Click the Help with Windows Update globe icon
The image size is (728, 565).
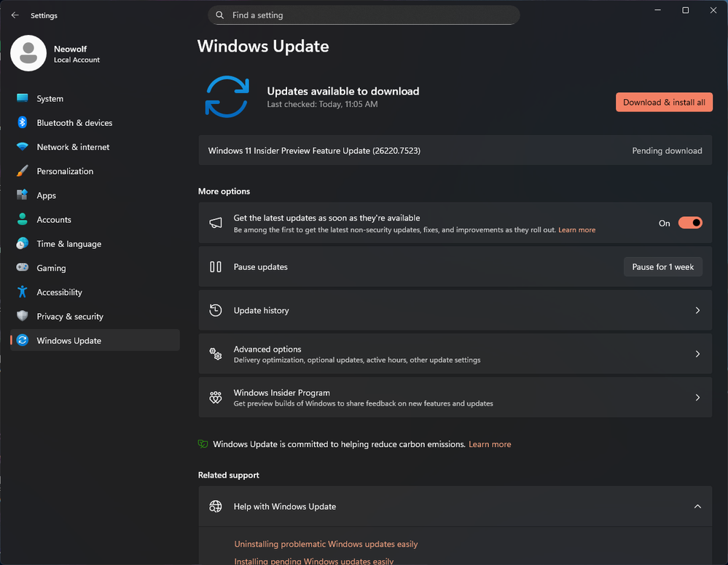click(216, 507)
